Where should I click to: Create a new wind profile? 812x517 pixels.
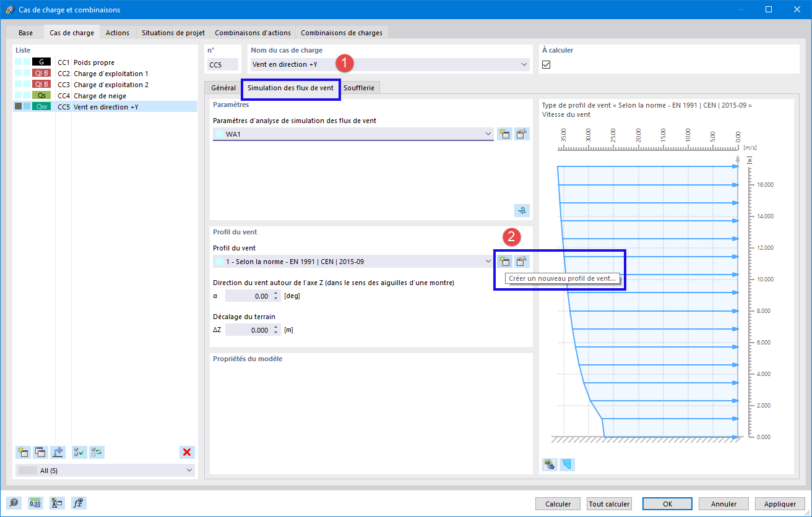504,262
